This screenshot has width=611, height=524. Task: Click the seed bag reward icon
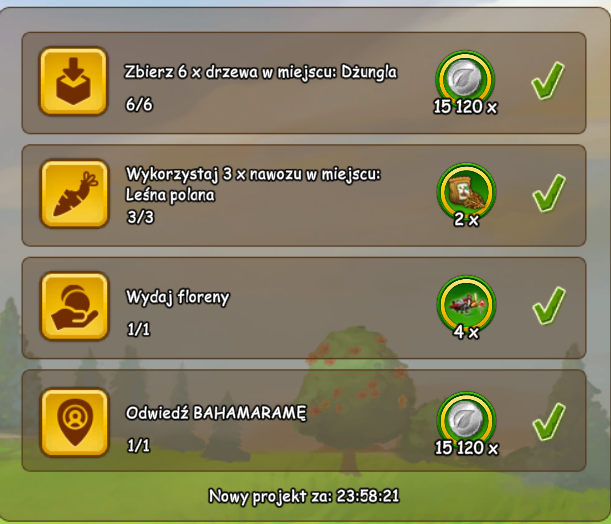click(466, 191)
